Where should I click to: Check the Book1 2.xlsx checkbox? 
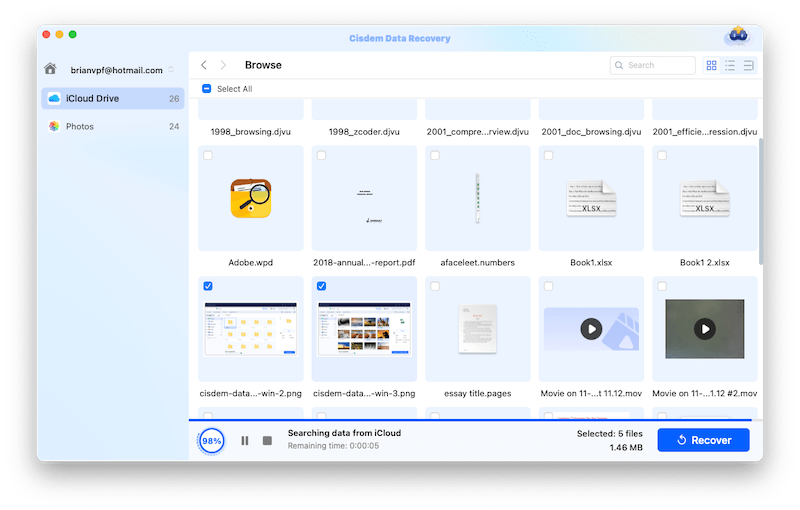coord(662,155)
